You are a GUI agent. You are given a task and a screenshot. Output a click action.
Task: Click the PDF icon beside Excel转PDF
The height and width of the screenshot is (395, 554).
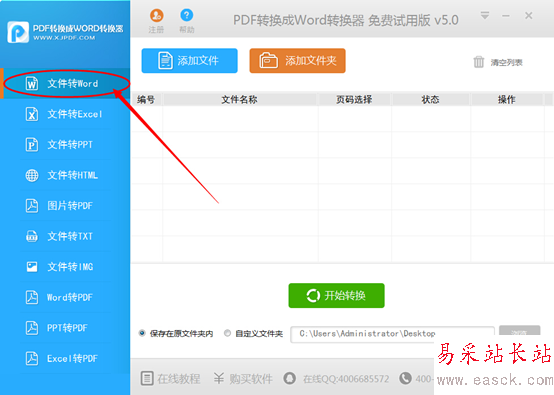tap(32, 358)
